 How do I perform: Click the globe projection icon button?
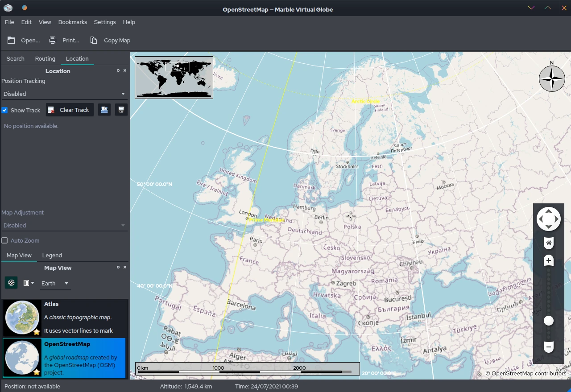point(11,283)
